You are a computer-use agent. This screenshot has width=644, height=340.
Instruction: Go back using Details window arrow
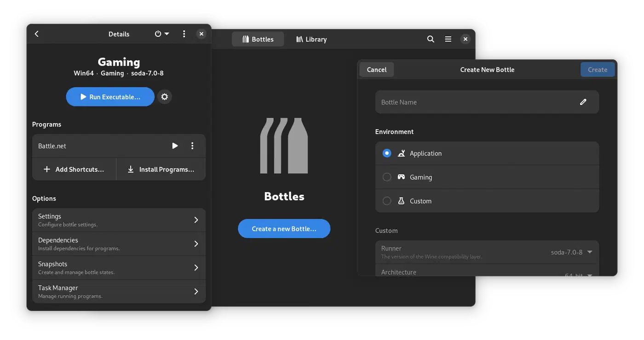pyautogui.click(x=37, y=34)
